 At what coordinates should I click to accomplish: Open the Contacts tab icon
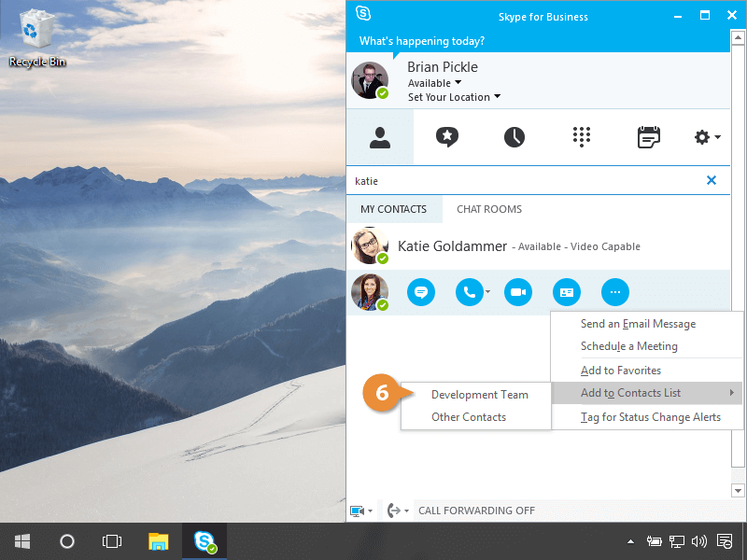pyautogui.click(x=379, y=137)
